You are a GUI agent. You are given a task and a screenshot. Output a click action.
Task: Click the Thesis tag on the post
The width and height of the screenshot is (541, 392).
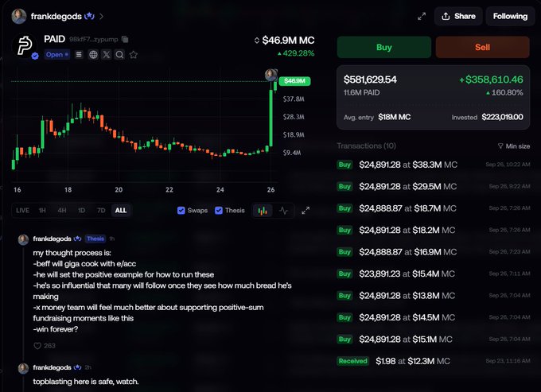(95, 239)
